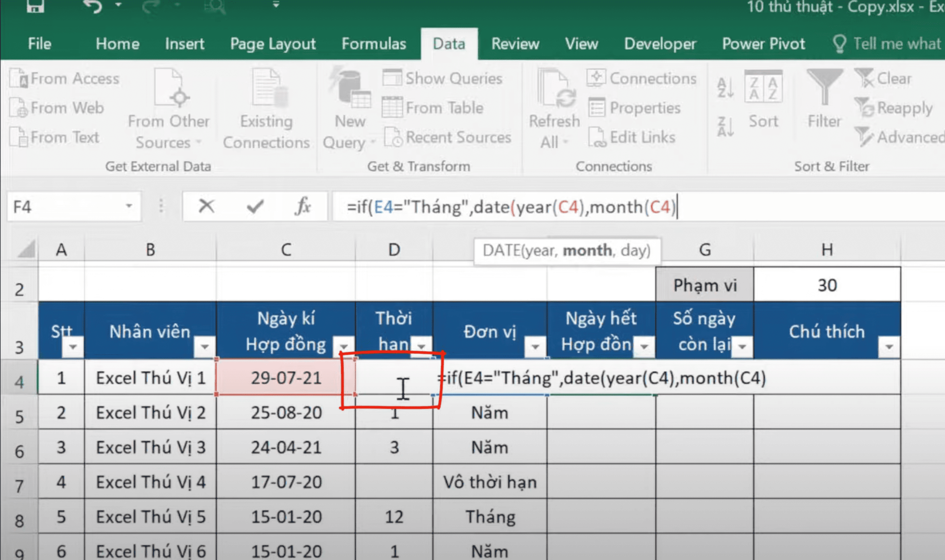Switch to the Formulas ribbon tab
The width and height of the screenshot is (945, 560).
pyautogui.click(x=373, y=43)
